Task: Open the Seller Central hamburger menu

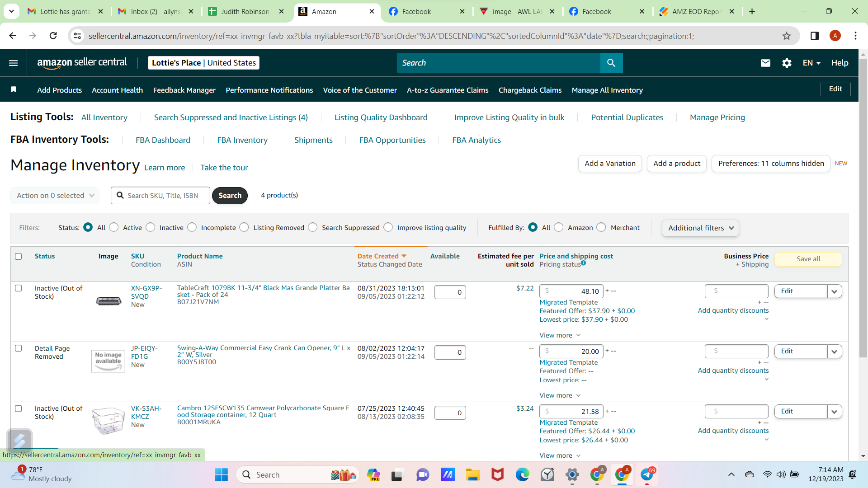Action: [14, 63]
